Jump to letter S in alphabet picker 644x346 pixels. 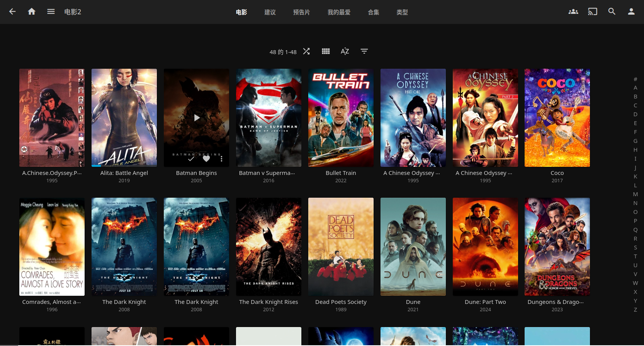[635, 248]
